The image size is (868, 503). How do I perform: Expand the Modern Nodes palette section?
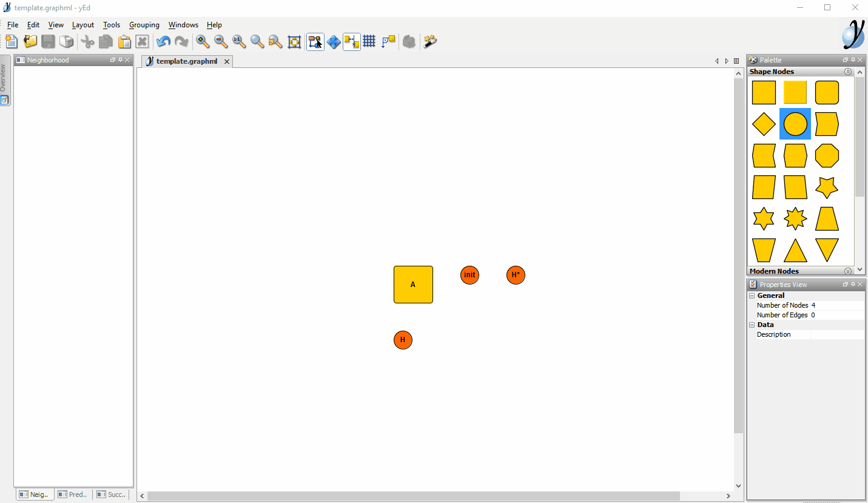(848, 271)
